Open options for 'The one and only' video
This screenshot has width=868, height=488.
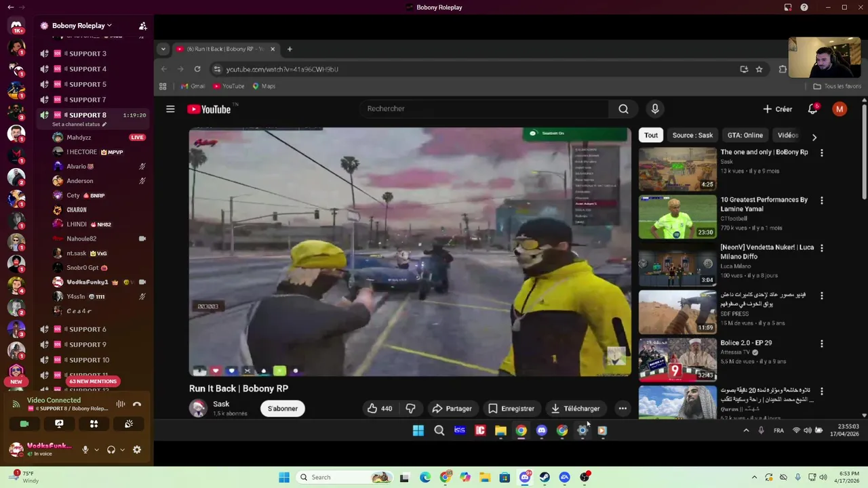coord(821,153)
